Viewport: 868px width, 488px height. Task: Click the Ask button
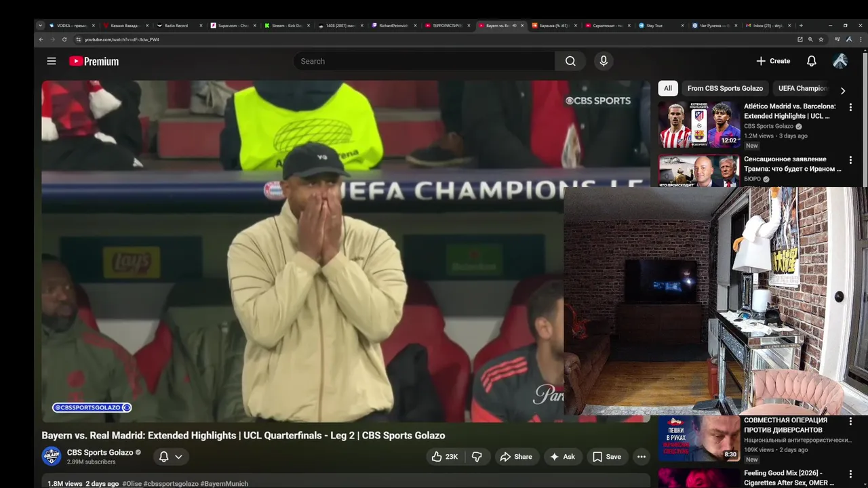point(562,457)
